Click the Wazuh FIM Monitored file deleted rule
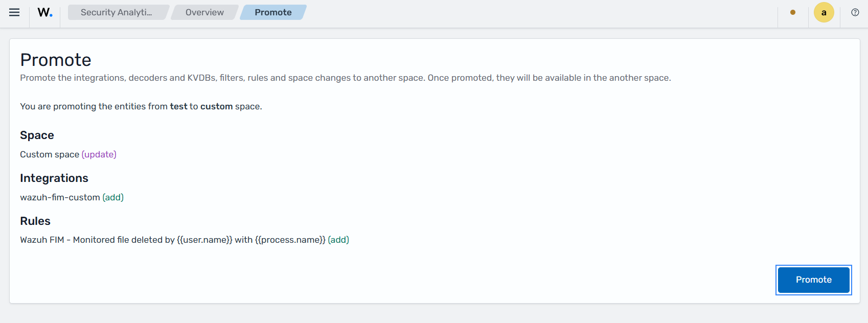 173,240
